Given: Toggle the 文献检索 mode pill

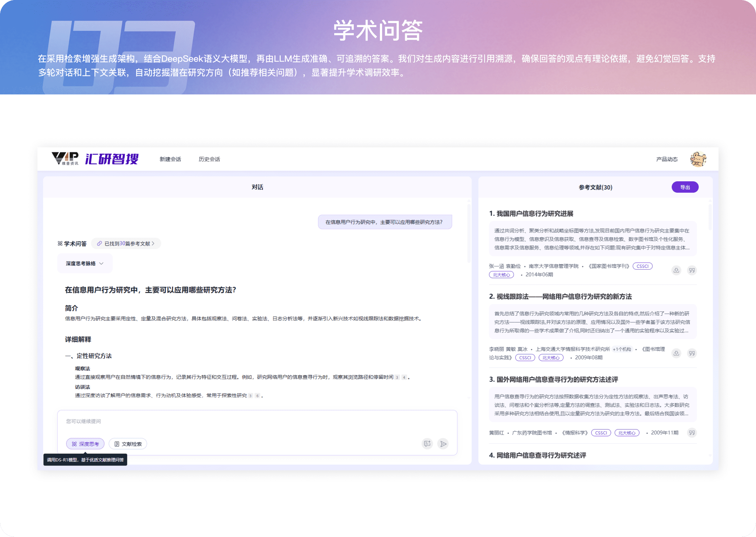Looking at the screenshot, I should tap(128, 444).
